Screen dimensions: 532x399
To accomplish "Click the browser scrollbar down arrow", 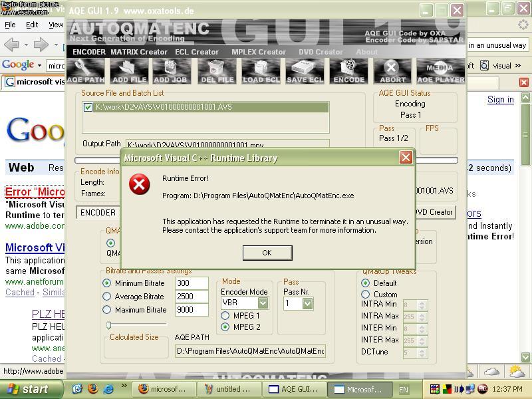I will (x=525, y=356).
